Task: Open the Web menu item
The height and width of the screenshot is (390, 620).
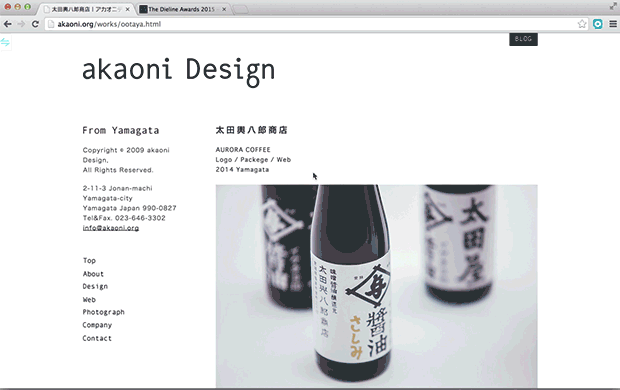Action: 89,299
